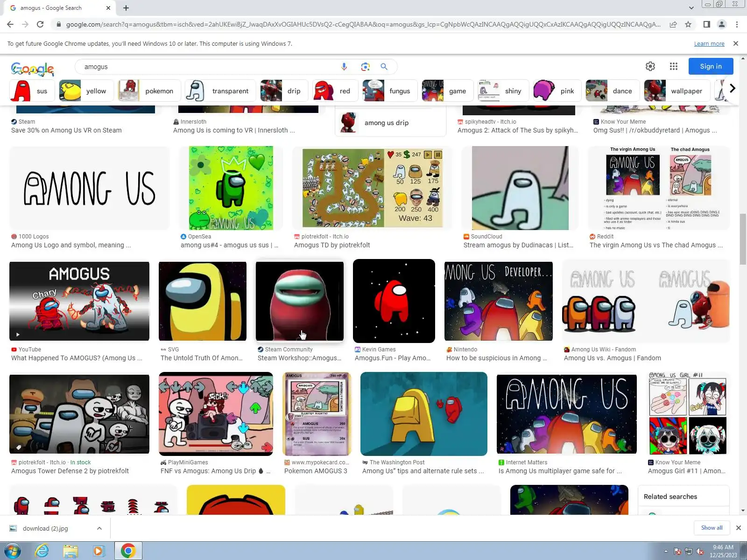The height and width of the screenshot is (560, 747).
Task: Select the "drip" filter chip
Action: click(284, 91)
